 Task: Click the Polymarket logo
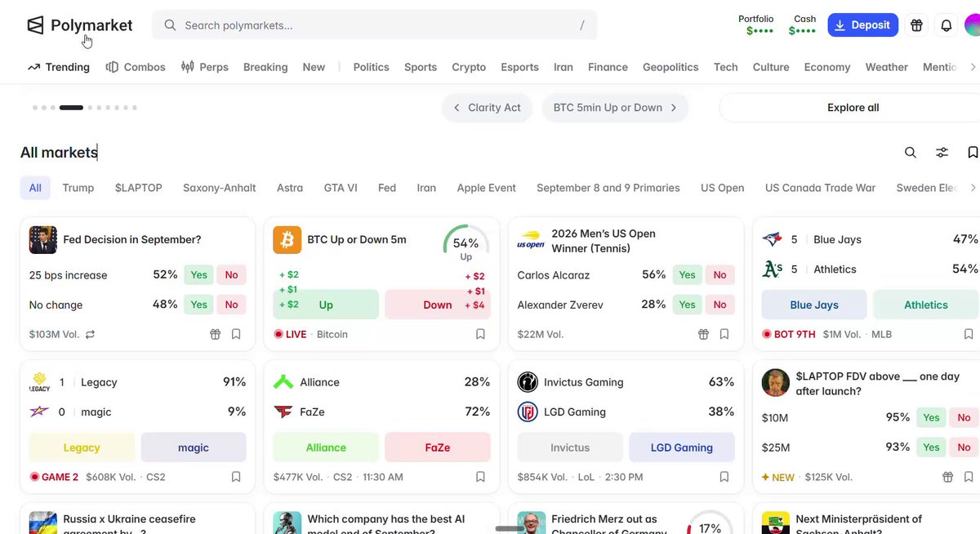79,25
